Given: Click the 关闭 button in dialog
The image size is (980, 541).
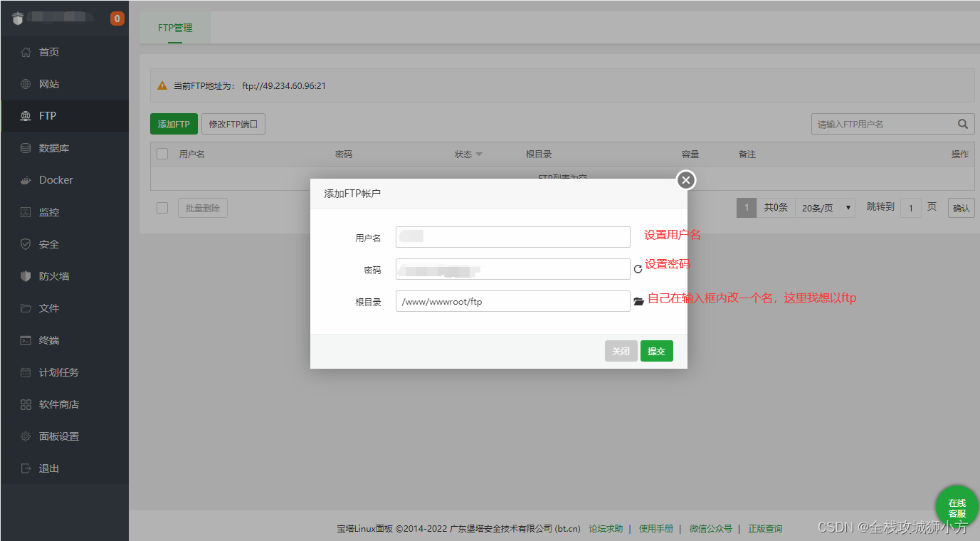Looking at the screenshot, I should [621, 351].
